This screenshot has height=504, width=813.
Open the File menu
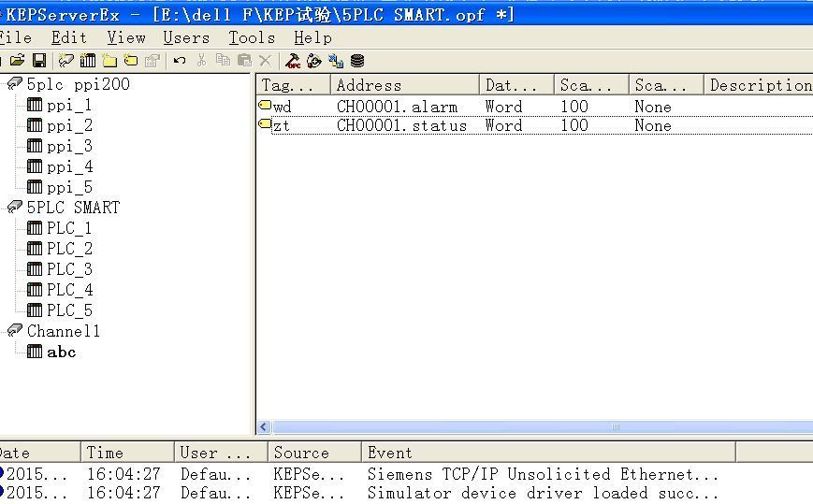tap(16, 37)
